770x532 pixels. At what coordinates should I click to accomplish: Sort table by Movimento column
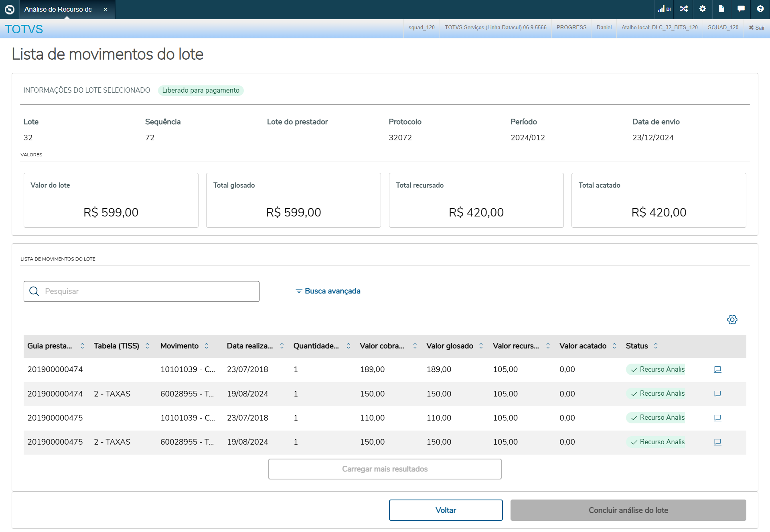206,346
